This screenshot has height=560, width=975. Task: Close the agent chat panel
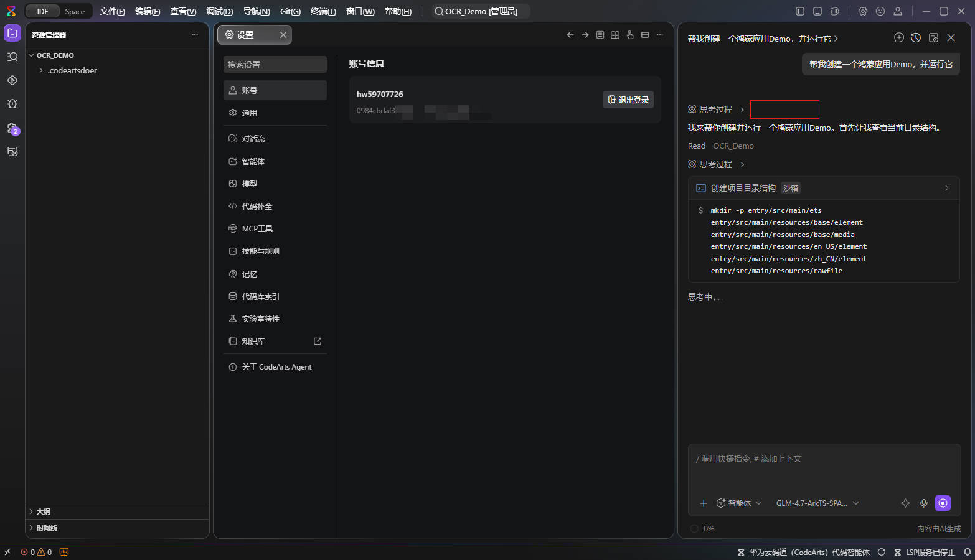point(951,38)
